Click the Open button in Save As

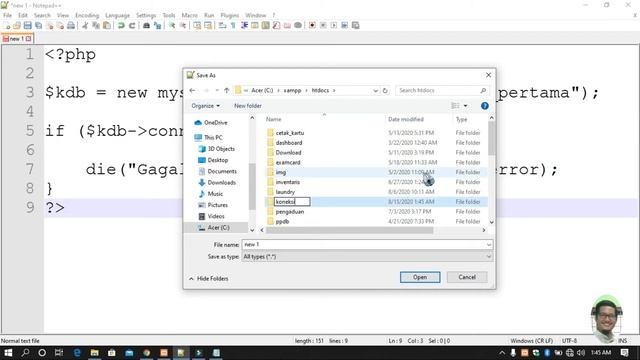click(x=420, y=277)
